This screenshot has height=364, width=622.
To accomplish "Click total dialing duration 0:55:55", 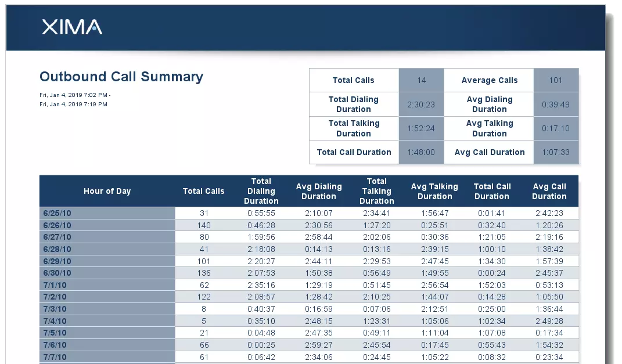I will [261, 213].
